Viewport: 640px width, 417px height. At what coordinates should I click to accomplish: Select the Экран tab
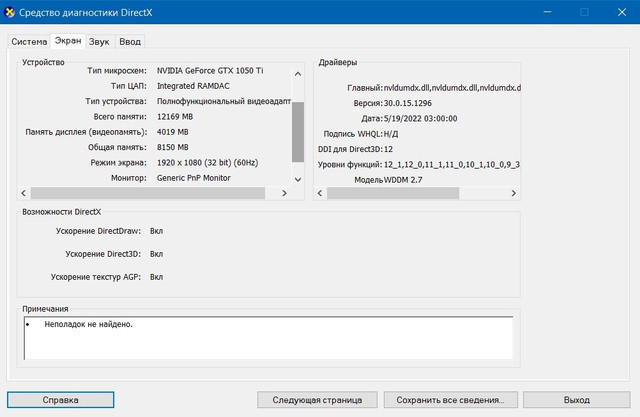(68, 41)
